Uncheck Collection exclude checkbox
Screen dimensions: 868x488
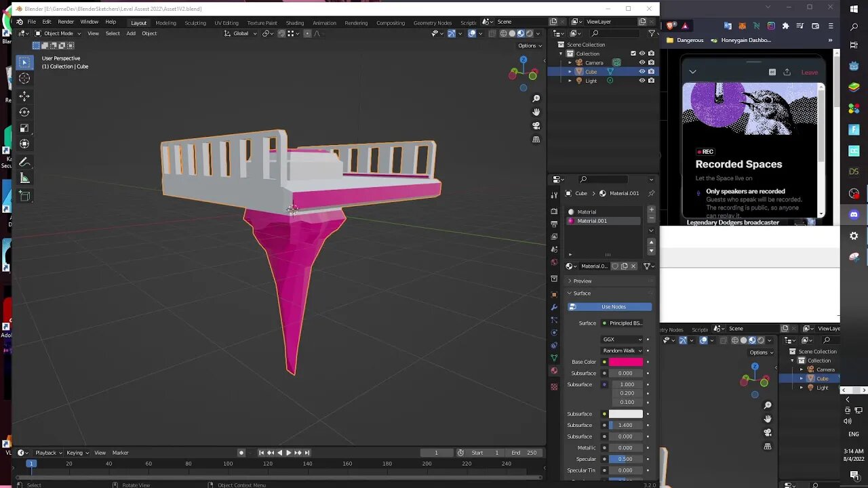[x=633, y=54]
